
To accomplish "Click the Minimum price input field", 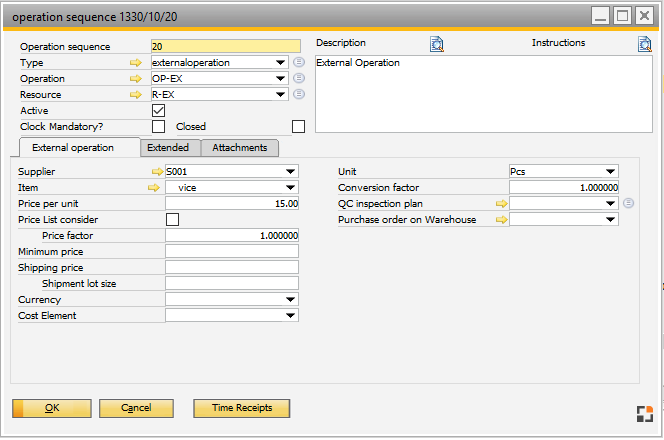I will [232, 251].
